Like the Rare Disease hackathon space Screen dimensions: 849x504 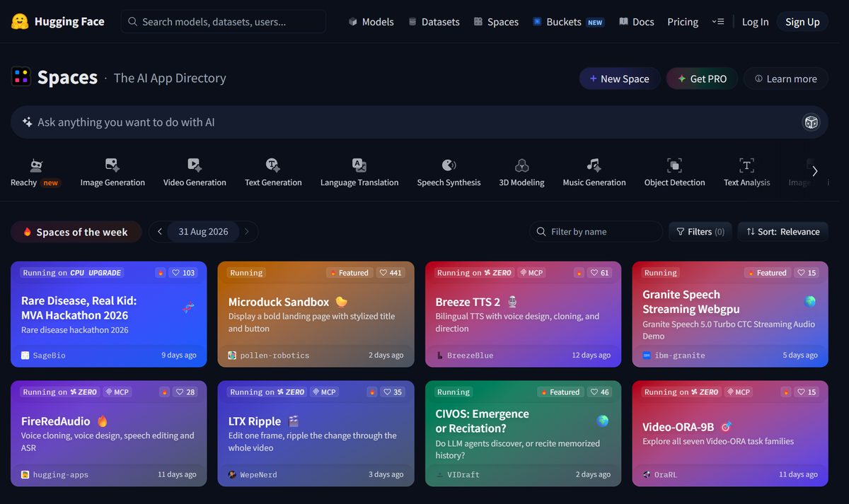click(183, 273)
